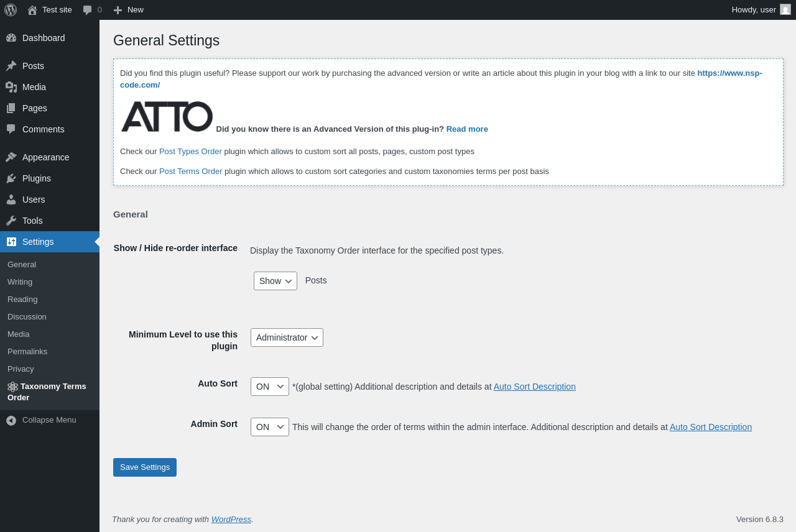
Task: Change the Admin Sort dropdown
Action: (269, 427)
